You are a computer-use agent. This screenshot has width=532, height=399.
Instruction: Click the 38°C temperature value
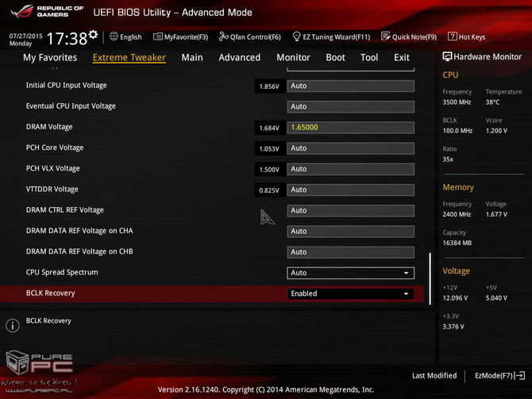coord(492,102)
